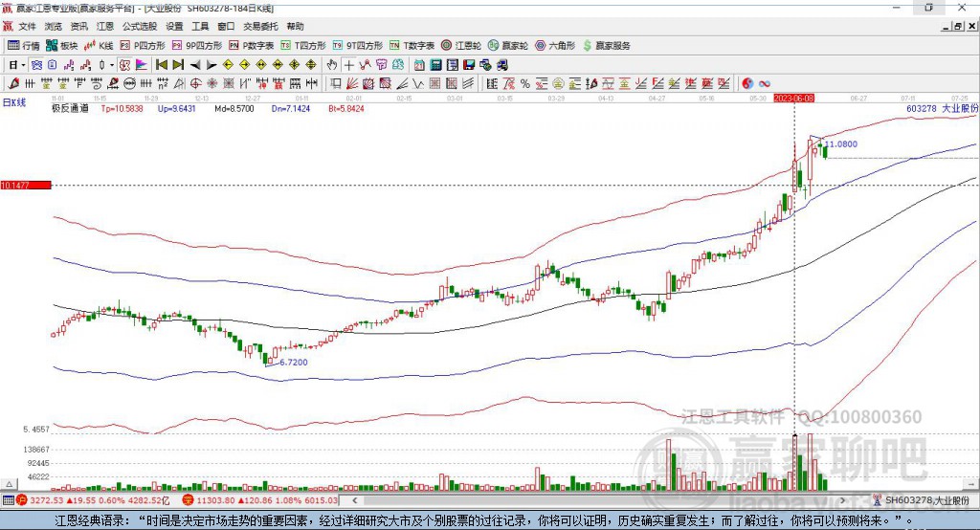This screenshot has height=530, width=980.
Task: Open the T数字表 tool
Action: [x=412, y=46]
